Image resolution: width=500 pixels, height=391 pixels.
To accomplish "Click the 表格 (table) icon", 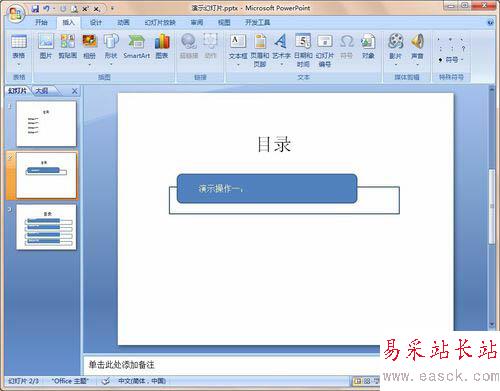I will point(19,42).
